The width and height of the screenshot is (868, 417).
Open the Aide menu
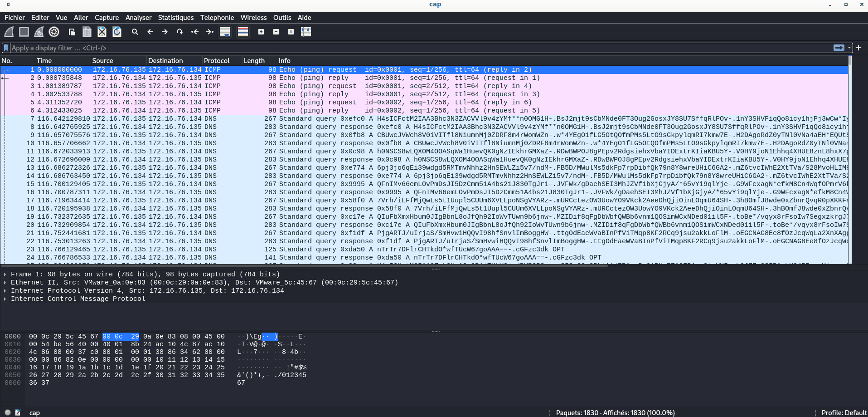[x=305, y=18]
